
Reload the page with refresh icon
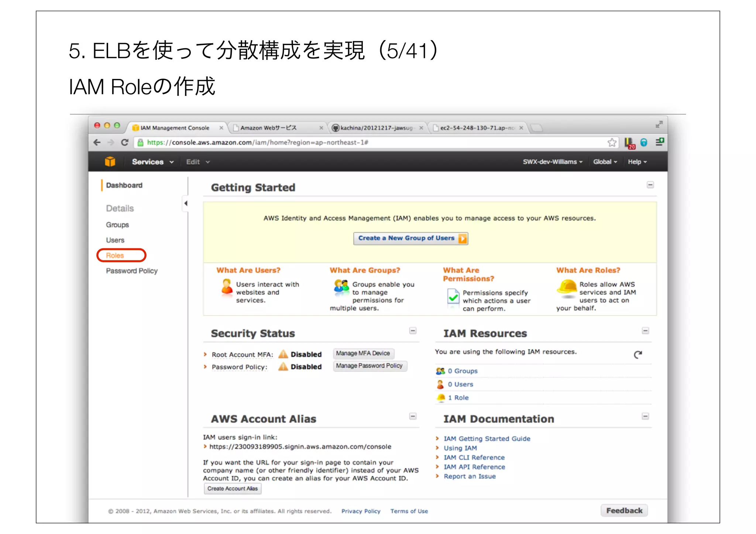(125, 142)
